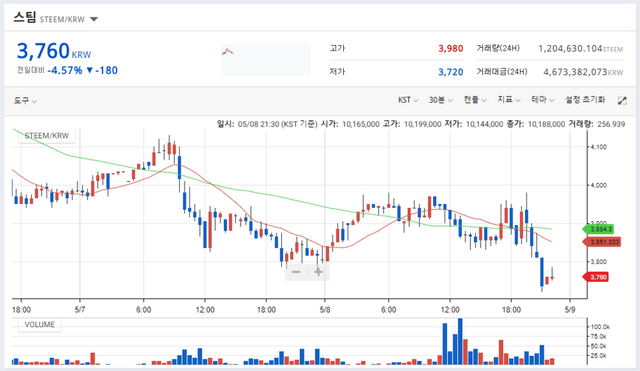Click the current price 3,760 KRW
This screenshot has height=371, width=640.
coord(53,51)
